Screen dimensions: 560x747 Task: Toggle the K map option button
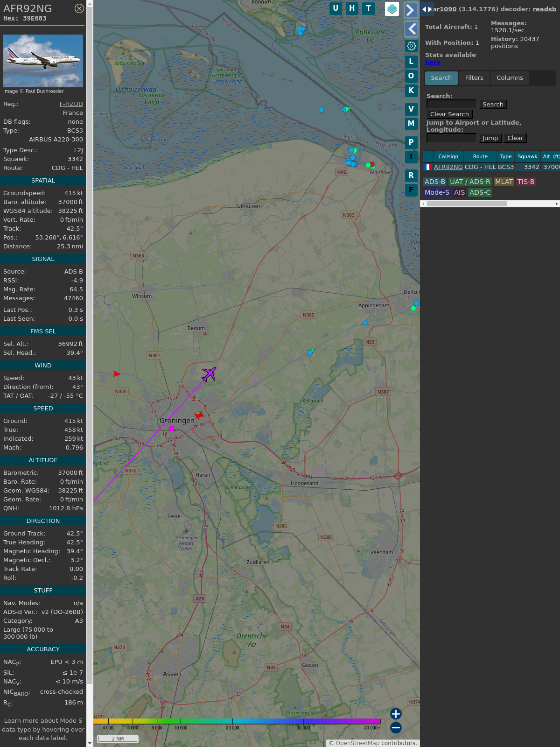411,91
